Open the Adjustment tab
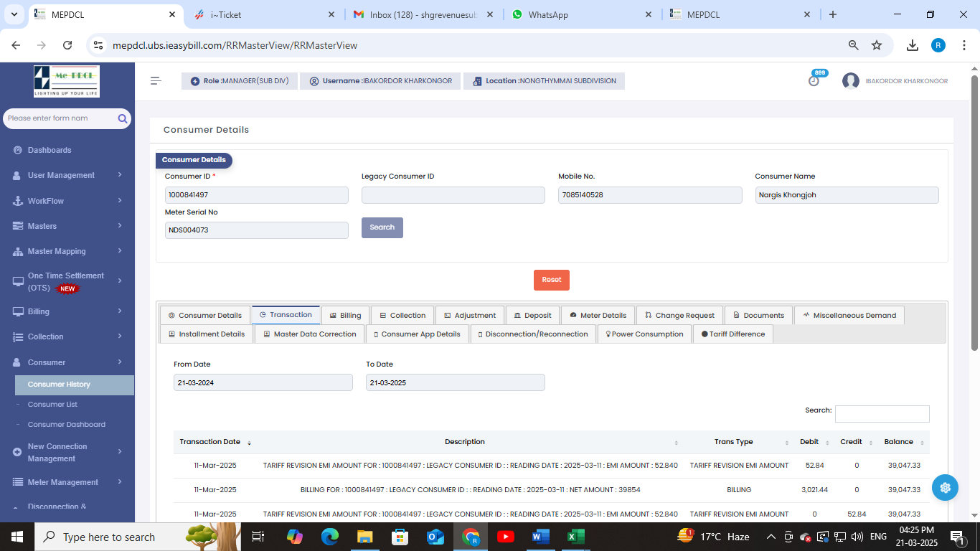The height and width of the screenshot is (551, 980). [469, 315]
